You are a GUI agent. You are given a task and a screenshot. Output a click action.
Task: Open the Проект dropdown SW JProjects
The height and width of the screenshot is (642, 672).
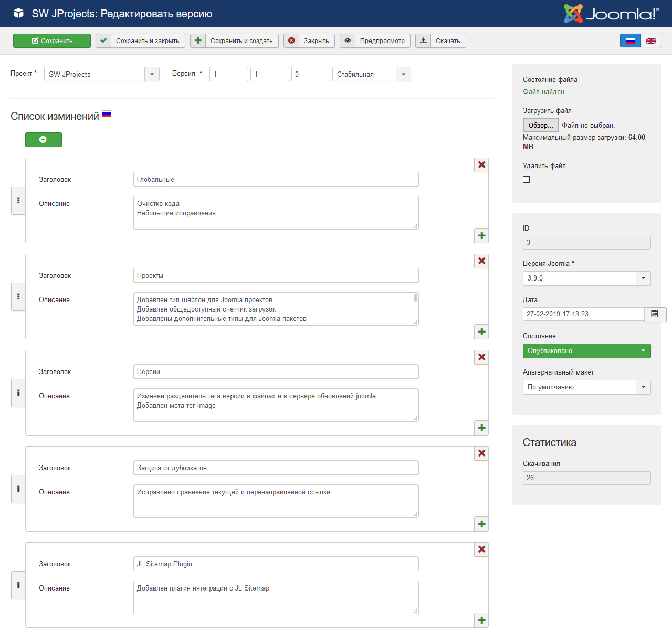point(102,74)
